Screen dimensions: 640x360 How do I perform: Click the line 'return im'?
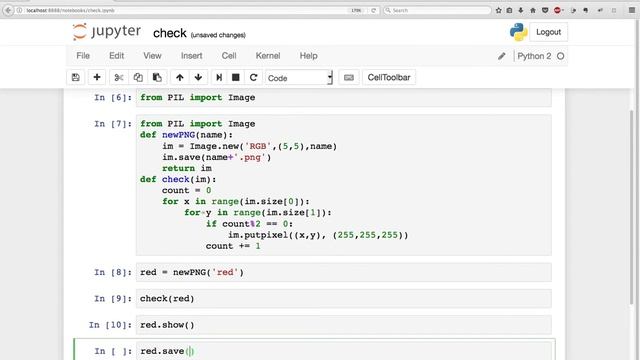187,169
